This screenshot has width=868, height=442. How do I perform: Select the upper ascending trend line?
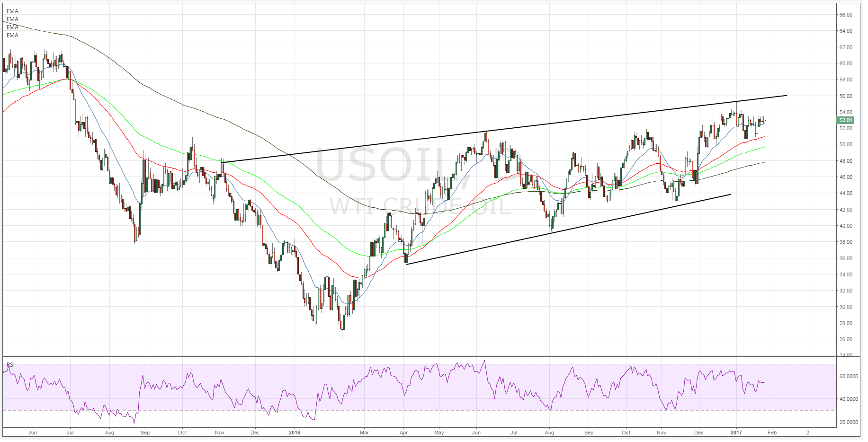tap(504, 129)
